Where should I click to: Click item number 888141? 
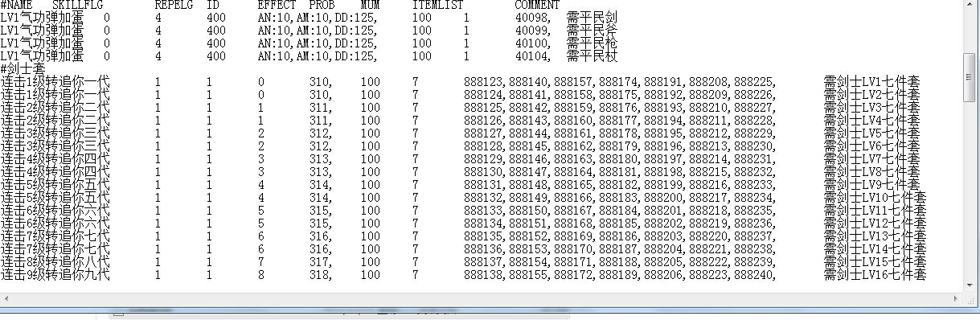(x=529, y=94)
